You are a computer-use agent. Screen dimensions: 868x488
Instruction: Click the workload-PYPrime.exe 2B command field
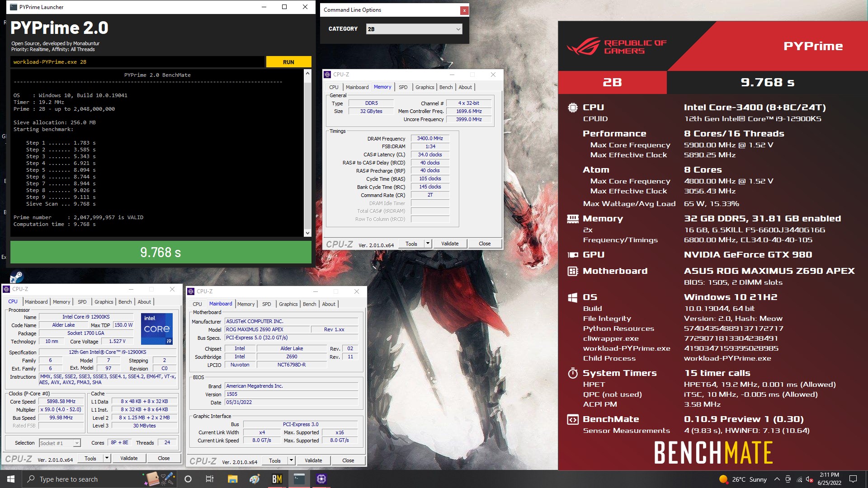(x=137, y=62)
